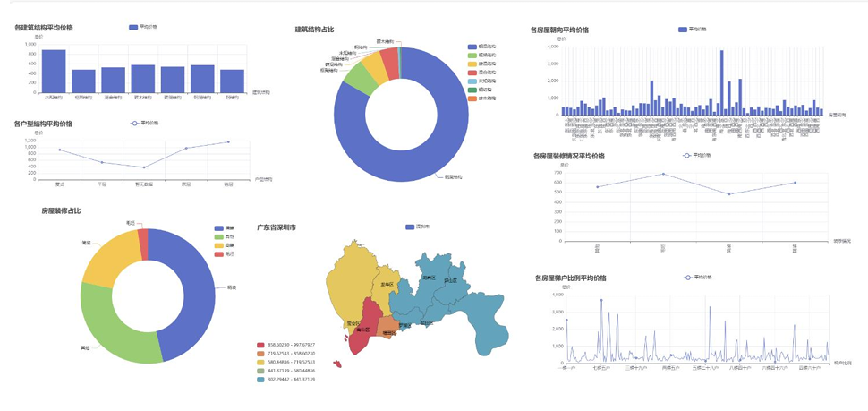Click the tallest bar in 各建筑结构平均价格 chart
Viewport: 868px width, 411px height.
pos(54,71)
